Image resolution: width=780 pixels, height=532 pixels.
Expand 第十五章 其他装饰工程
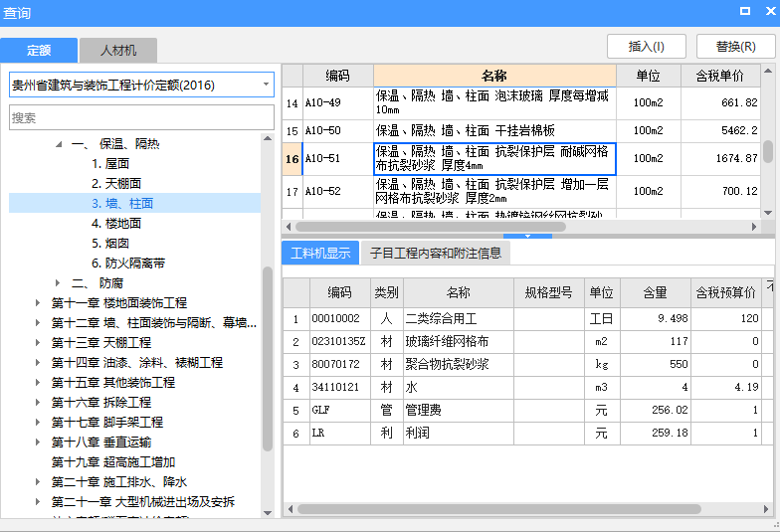[x=38, y=382]
